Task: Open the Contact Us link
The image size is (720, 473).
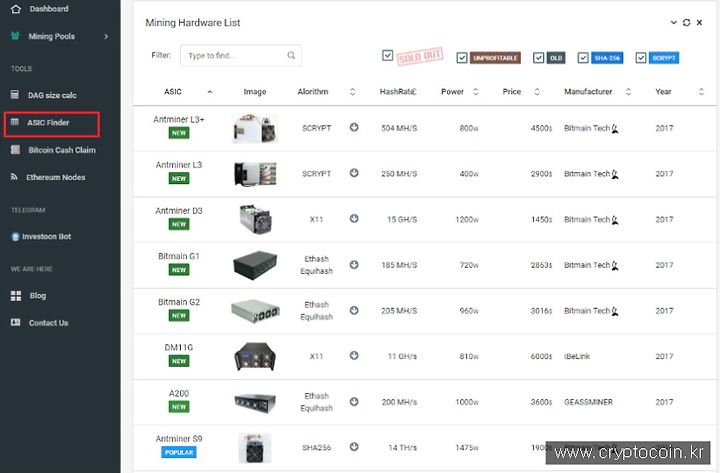Action: [x=49, y=323]
